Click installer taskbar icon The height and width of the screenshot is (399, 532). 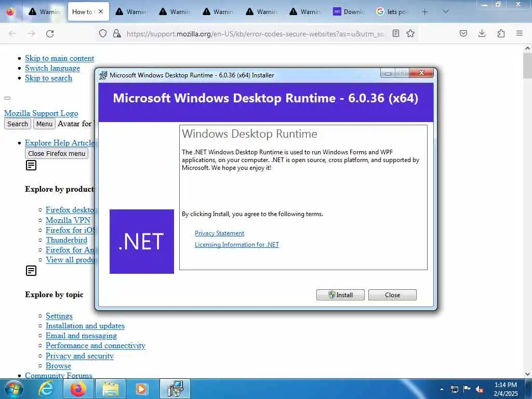coord(175,389)
